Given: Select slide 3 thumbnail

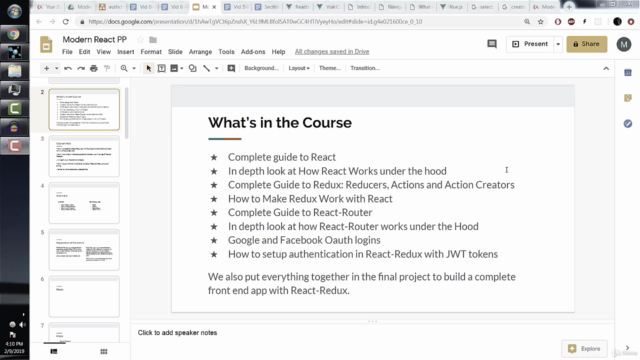Looking at the screenshot, I should pyautogui.click(x=84, y=156).
